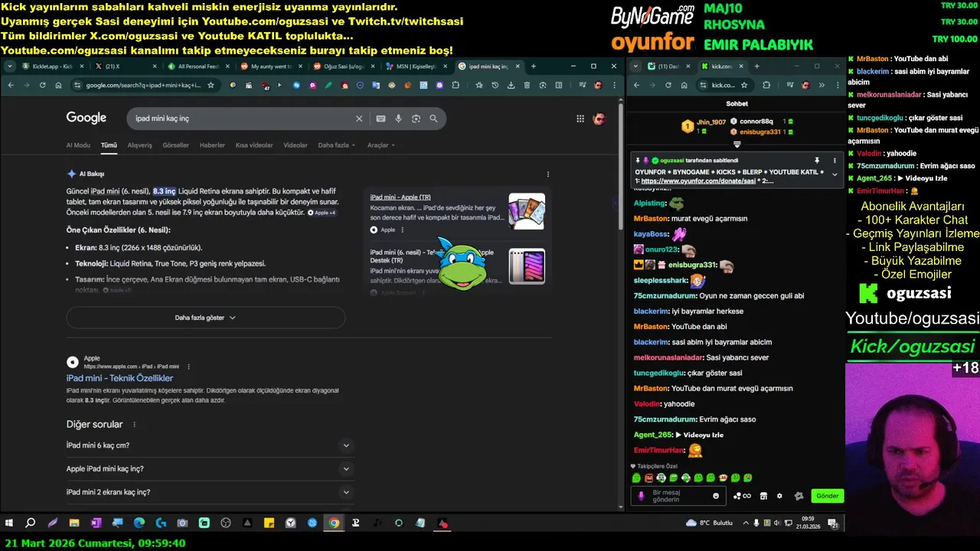The width and height of the screenshot is (980, 551).
Task: Reload the Kick browser window
Action: (x=667, y=85)
